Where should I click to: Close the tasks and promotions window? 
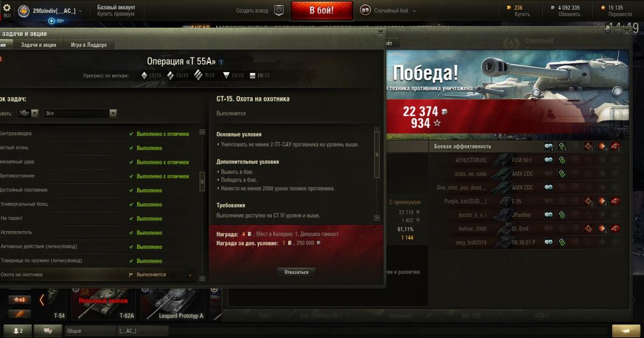tap(380, 32)
